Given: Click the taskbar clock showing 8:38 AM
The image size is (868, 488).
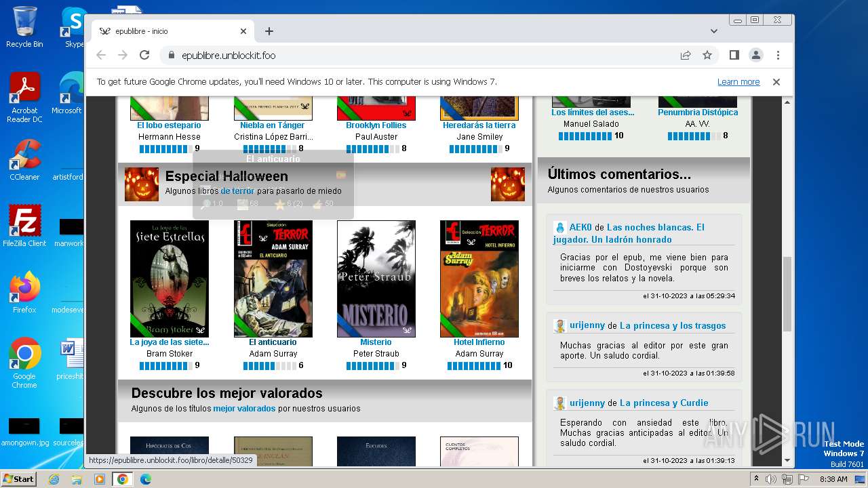Looking at the screenshot, I should tap(833, 479).
